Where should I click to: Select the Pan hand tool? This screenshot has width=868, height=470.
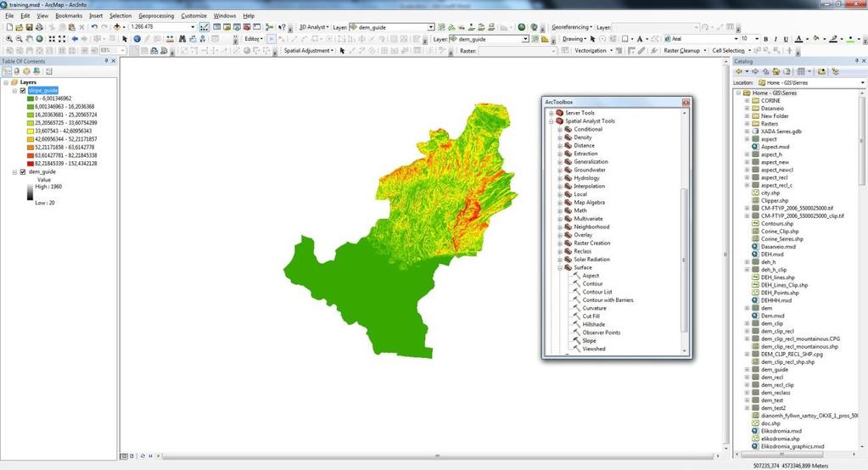point(30,39)
